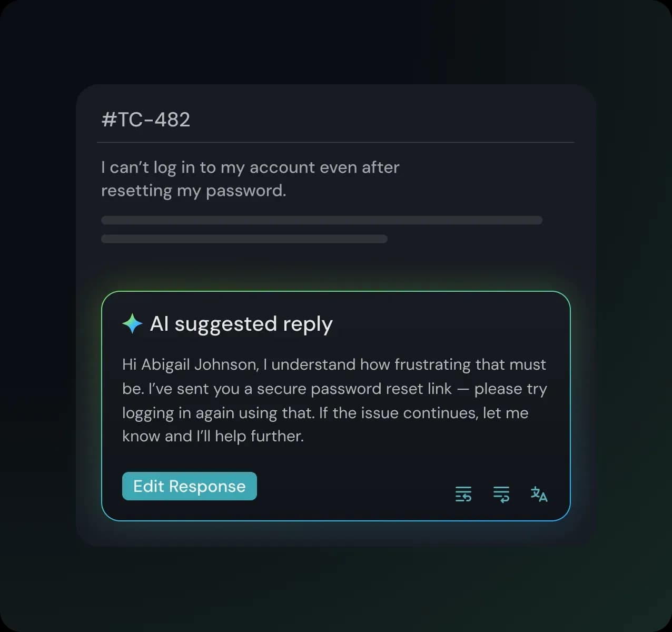Click the redo-arrow paragraph rewrite icon

point(501,494)
